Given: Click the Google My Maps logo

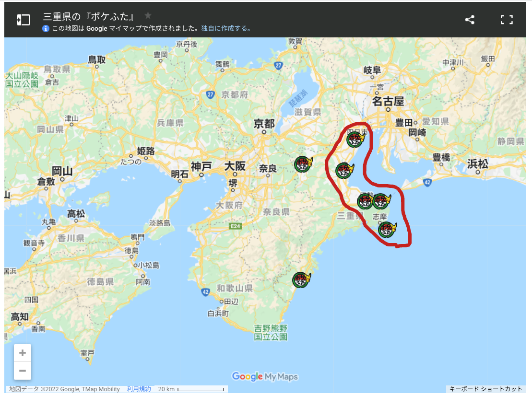Looking at the screenshot, I should [x=265, y=376].
